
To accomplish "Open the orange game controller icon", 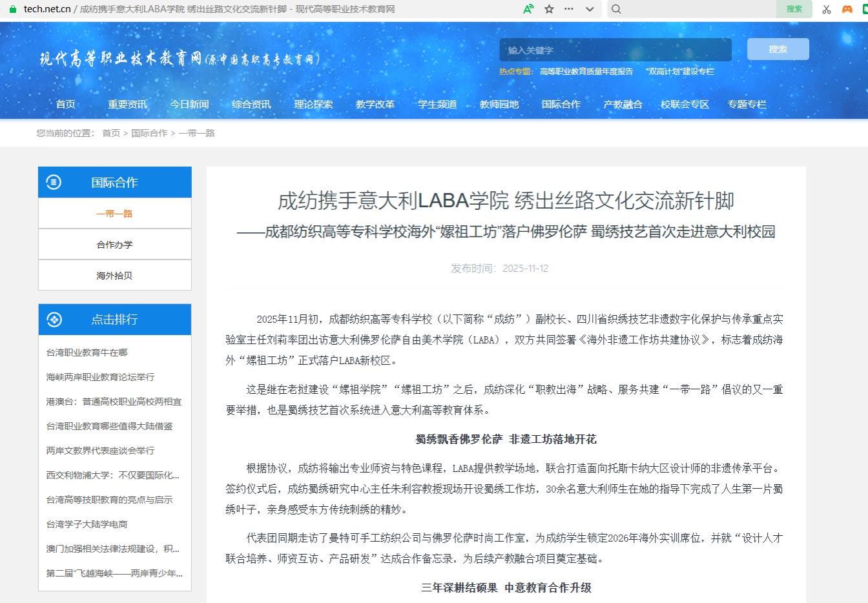I will 847,9.
